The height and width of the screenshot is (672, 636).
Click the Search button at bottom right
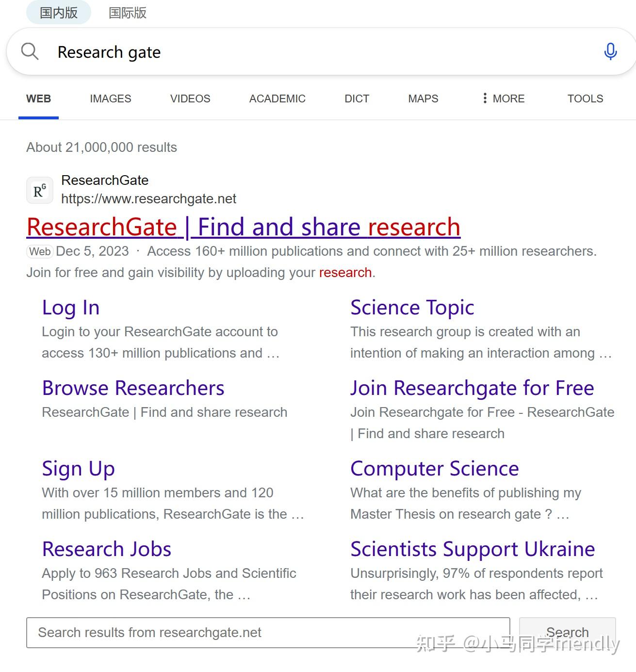point(567,632)
